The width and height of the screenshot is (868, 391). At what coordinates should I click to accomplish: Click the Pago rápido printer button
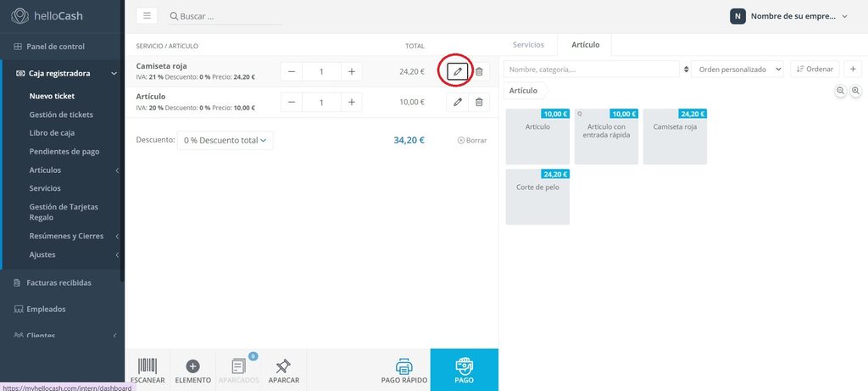404,370
